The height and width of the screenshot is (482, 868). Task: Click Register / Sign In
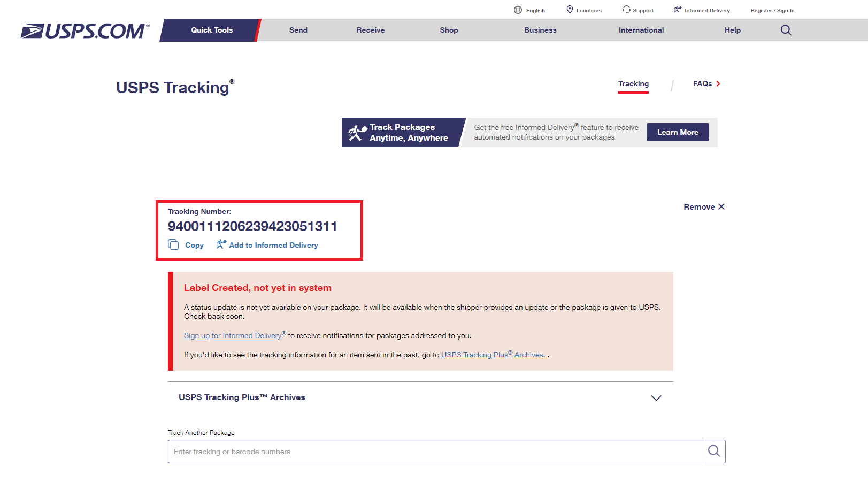coord(772,10)
